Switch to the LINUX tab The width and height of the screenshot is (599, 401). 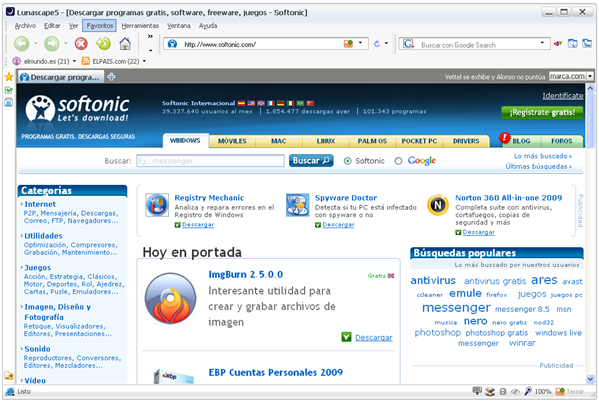[x=325, y=141]
